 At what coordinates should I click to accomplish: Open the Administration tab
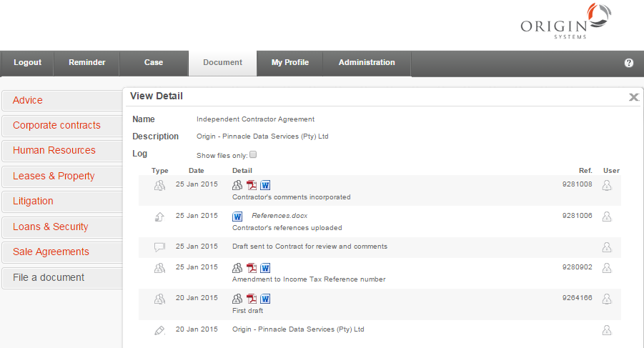point(367,63)
